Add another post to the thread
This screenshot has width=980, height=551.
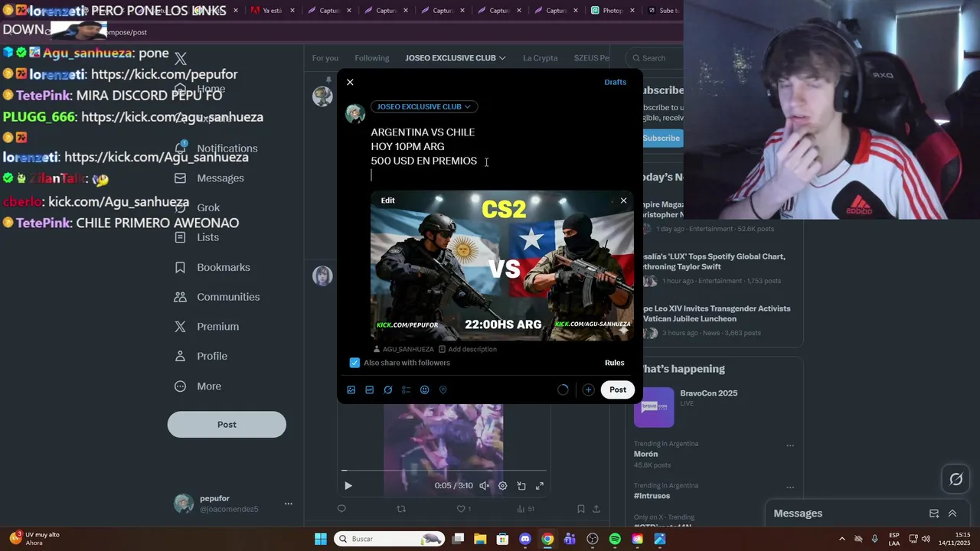588,390
